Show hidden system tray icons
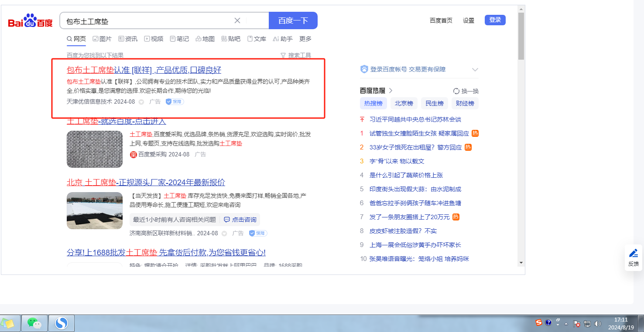Viewport: 644px width, 332px height. (566, 324)
